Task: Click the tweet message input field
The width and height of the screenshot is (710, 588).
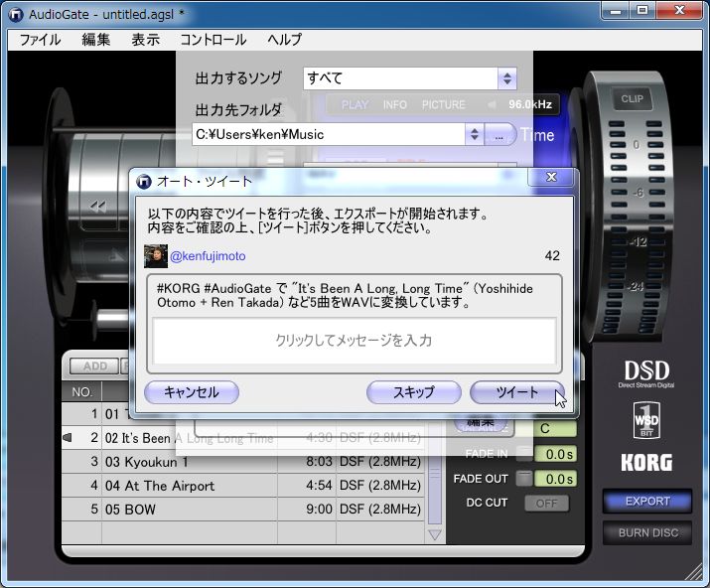Action: tap(354, 341)
